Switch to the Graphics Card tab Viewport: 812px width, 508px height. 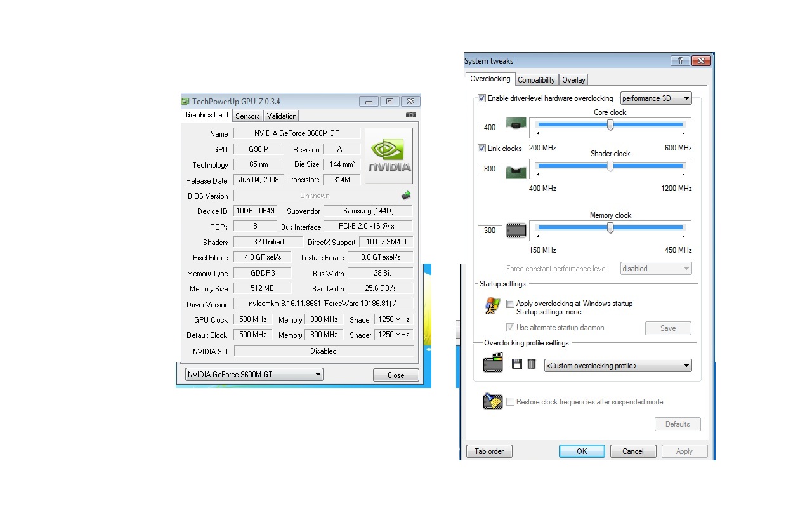[207, 115]
